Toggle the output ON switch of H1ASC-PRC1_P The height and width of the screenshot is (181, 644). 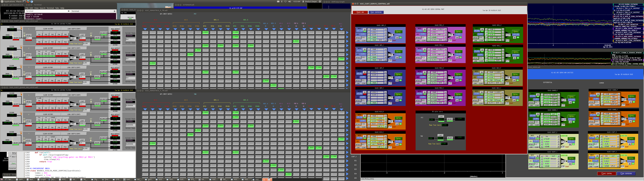pyautogui.click(x=457, y=37)
